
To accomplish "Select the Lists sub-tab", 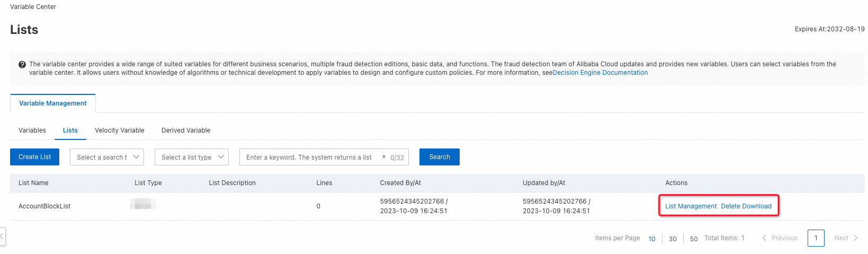I will [x=70, y=130].
